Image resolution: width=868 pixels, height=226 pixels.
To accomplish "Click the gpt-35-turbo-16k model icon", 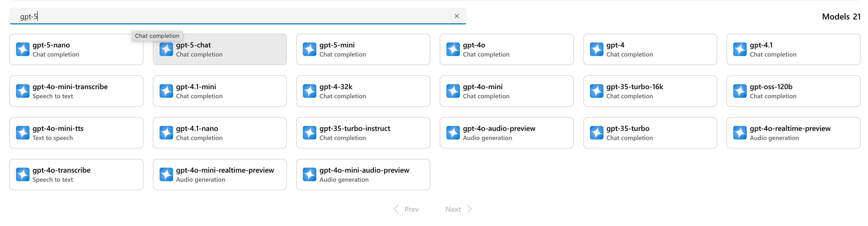I will 596,91.
